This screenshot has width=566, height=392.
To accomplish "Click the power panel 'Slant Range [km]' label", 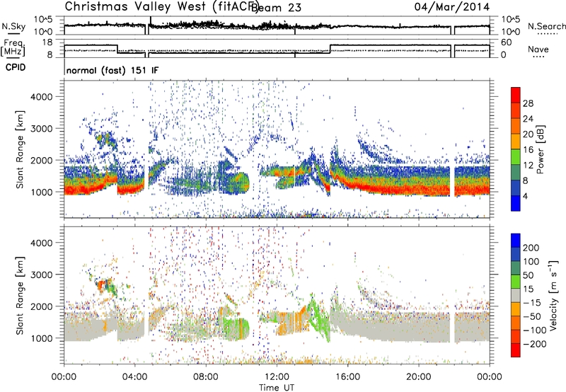I will pyautogui.click(x=21, y=149).
